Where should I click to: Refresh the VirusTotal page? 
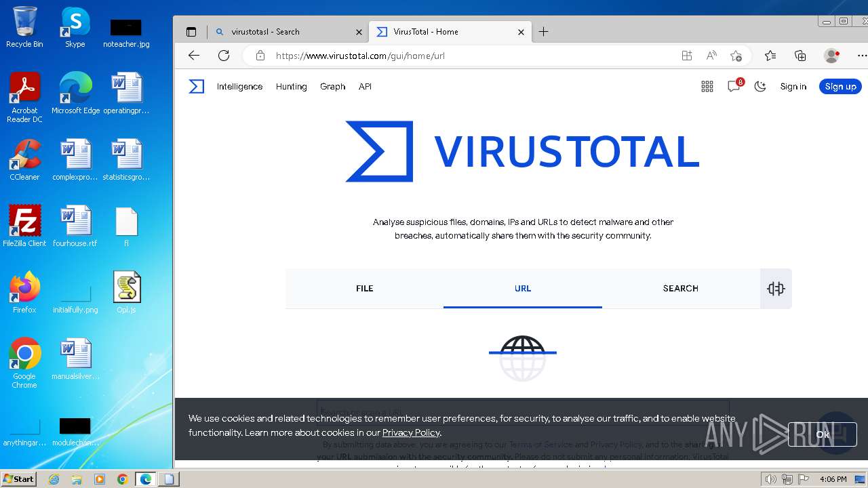coord(224,56)
